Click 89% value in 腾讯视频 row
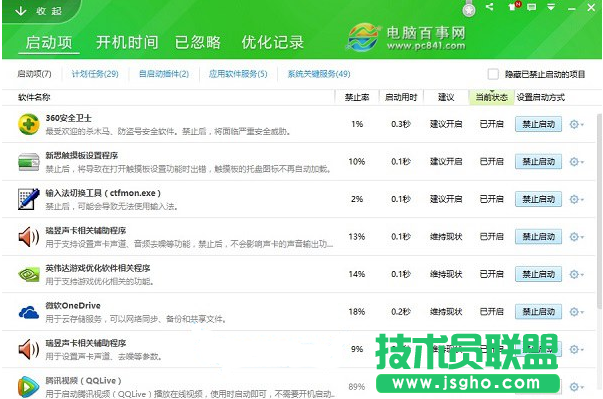Screen dimensions: 603x399 pyautogui.click(x=356, y=387)
